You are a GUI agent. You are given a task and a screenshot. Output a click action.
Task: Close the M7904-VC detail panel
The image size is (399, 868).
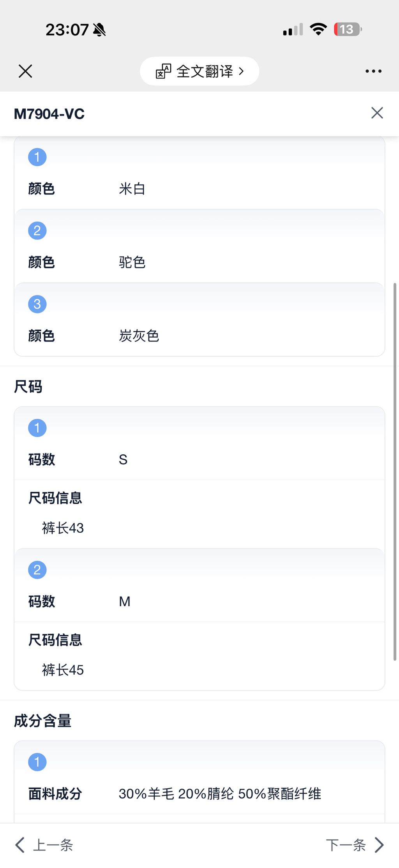pos(377,113)
